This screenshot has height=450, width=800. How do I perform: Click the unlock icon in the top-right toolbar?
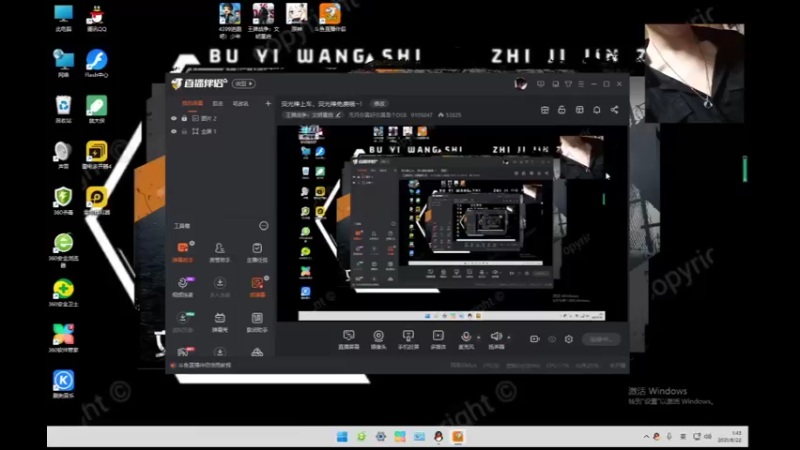(x=562, y=110)
